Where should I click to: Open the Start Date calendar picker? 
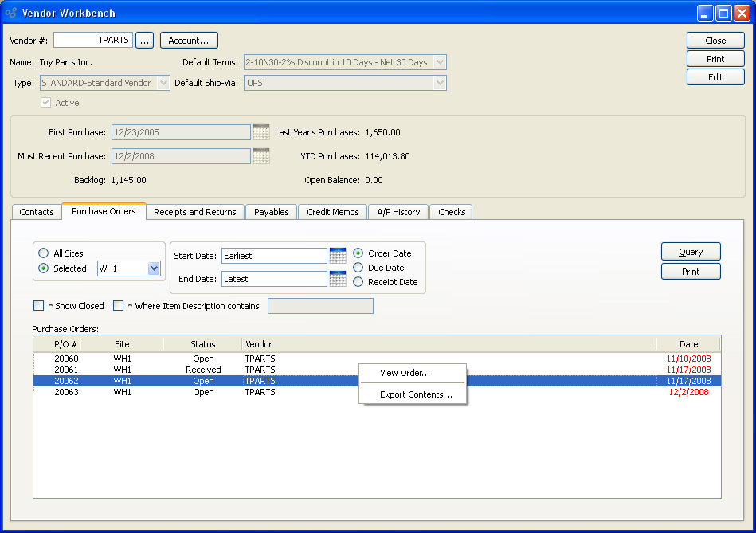pyautogui.click(x=338, y=256)
